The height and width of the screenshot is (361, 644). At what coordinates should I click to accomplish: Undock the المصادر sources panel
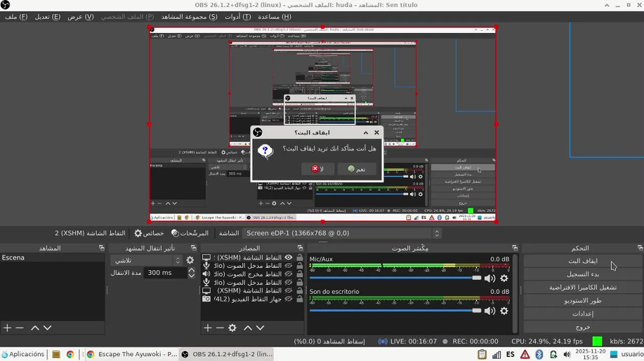click(300, 248)
